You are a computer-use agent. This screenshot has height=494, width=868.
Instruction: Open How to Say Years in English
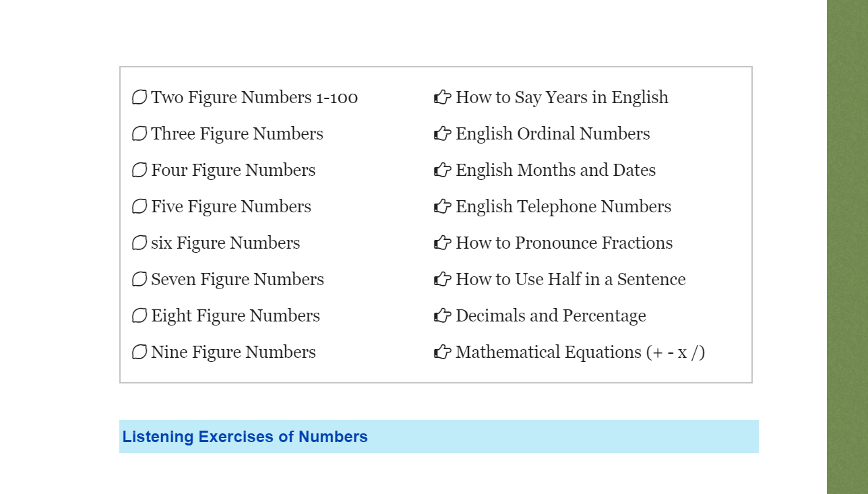coord(562,98)
